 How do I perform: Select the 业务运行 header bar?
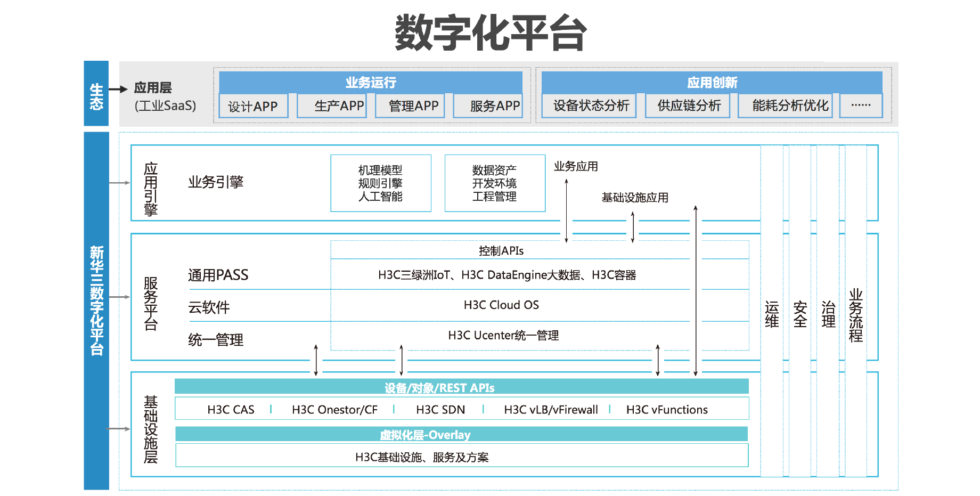click(370, 83)
